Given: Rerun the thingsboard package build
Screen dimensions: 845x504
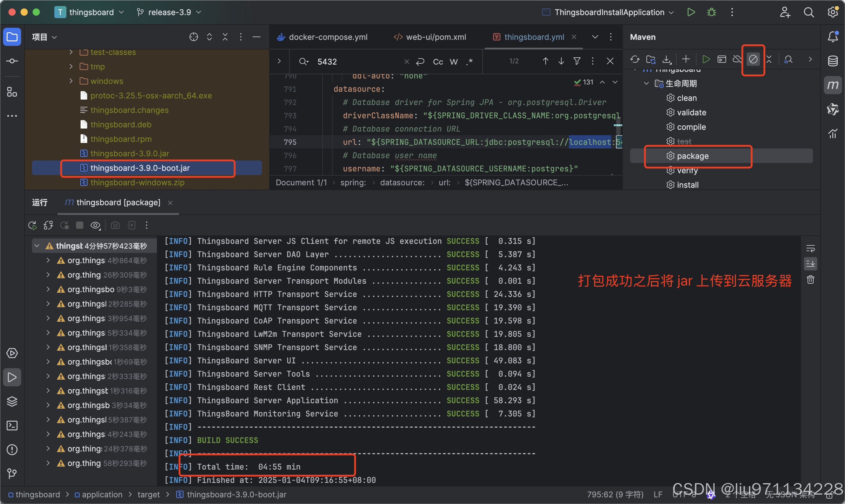Looking at the screenshot, I should click(x=32, y=225).
